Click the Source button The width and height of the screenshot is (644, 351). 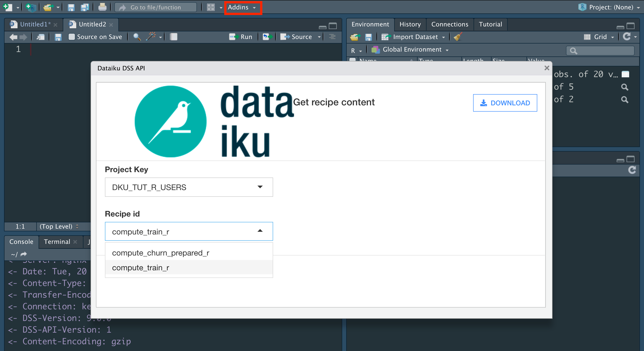coord(296,37)
